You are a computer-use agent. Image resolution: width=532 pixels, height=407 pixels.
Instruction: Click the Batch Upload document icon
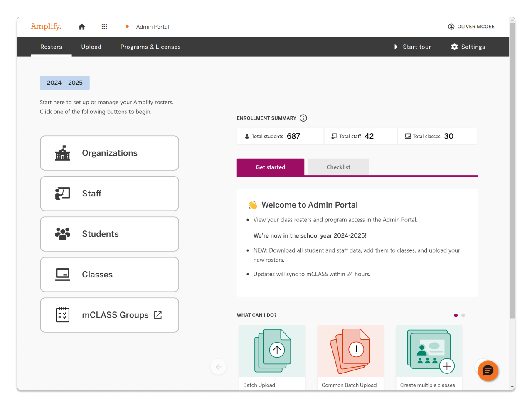tap(272, 351)
